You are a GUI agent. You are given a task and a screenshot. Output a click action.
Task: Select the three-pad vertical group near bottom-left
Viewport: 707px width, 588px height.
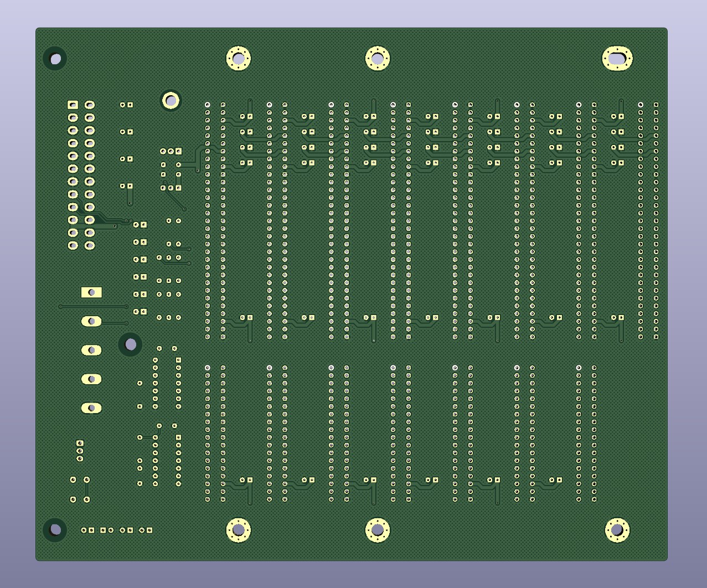pos(80,451)
